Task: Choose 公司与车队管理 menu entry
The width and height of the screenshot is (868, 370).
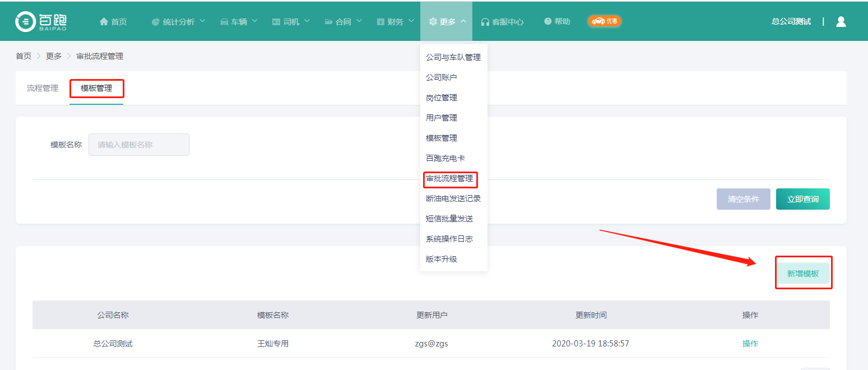Action: pos(453,57)
